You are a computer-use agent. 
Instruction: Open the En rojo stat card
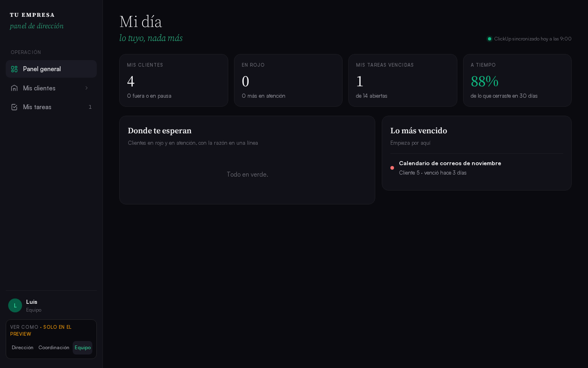(x=288, y=81)
